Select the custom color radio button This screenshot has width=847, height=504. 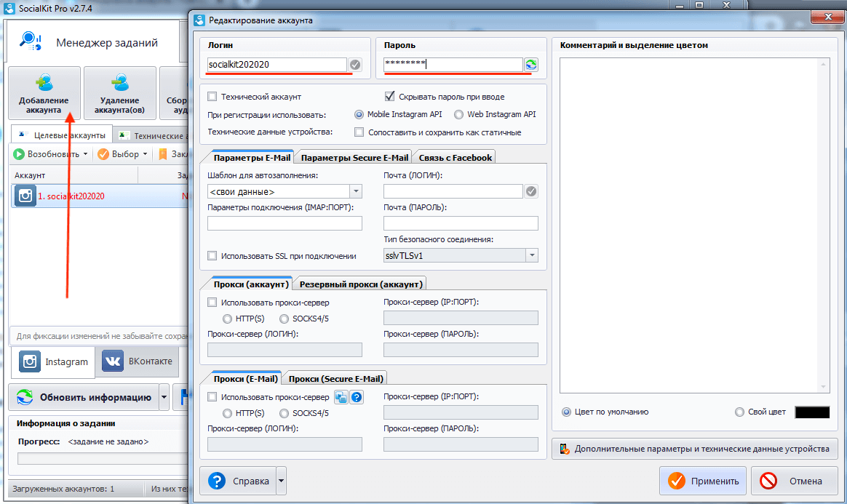[x=739, y=412]
